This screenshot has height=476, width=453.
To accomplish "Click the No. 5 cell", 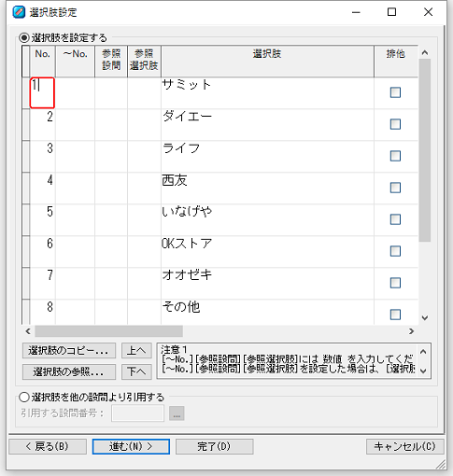I will pyautogui.click(x=43, y=219).
